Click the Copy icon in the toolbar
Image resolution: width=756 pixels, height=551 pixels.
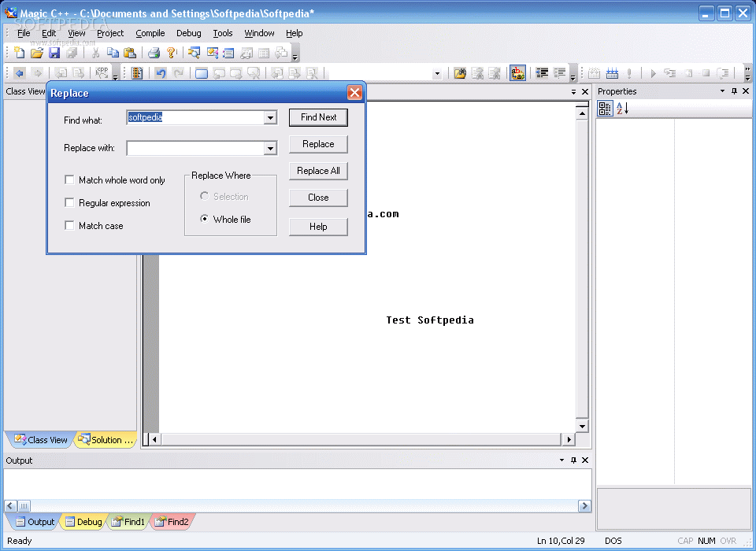[x=113, y=53]
